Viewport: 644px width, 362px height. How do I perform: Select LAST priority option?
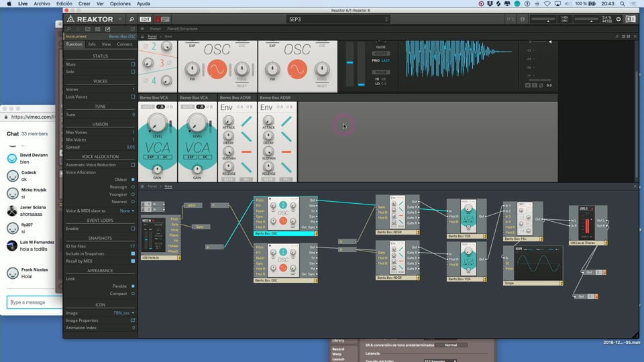pyautogui.click(x=386, y=60)
